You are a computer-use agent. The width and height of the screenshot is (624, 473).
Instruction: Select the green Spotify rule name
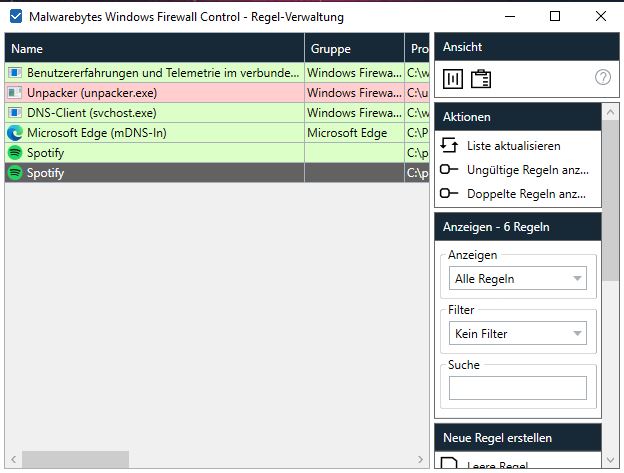click(x=45, y=153)
